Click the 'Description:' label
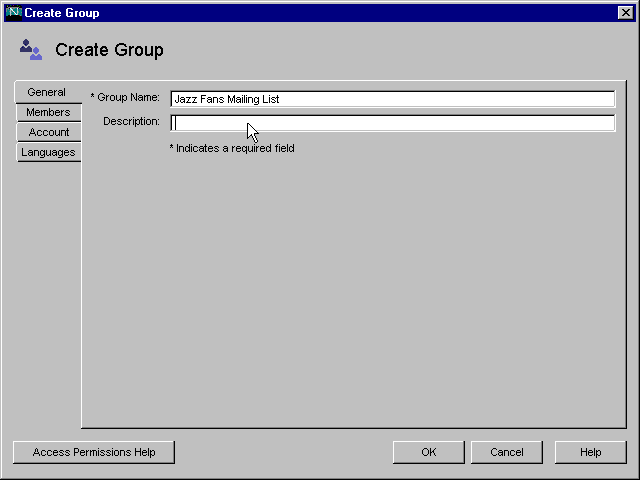Screen dimensions: 640x480 click(x=131, y=121)
